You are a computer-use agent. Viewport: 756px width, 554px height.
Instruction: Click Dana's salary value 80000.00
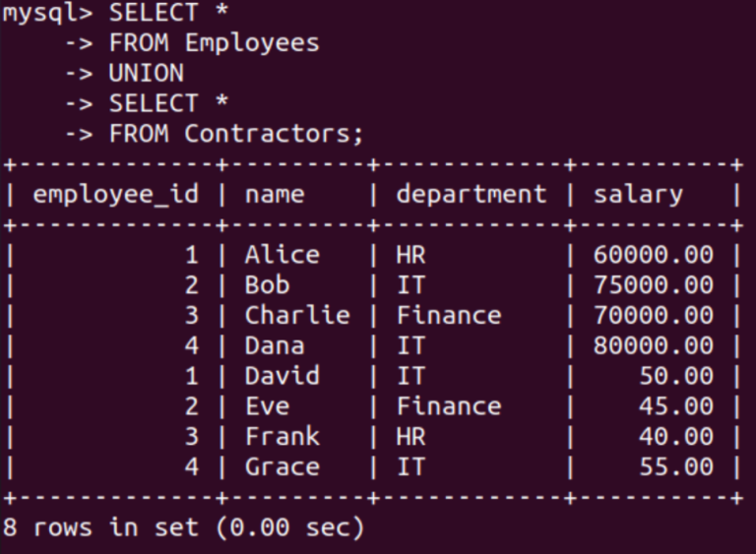pos(653,345)
